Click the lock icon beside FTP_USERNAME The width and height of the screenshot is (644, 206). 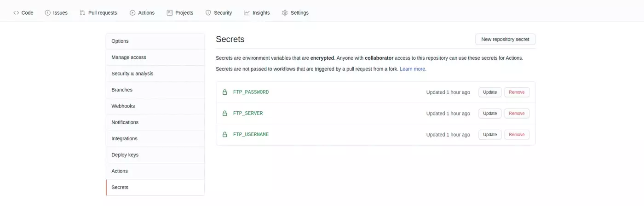(225, 134)
